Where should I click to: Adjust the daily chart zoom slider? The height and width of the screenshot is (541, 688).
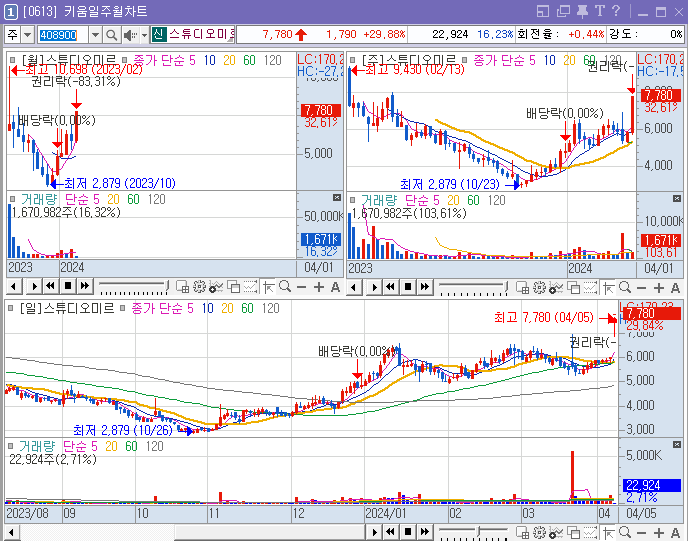click(x=473, y=533)
